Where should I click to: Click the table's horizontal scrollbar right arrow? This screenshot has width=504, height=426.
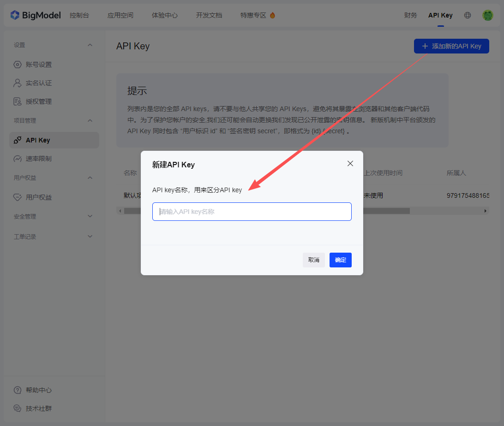point(486,211)
